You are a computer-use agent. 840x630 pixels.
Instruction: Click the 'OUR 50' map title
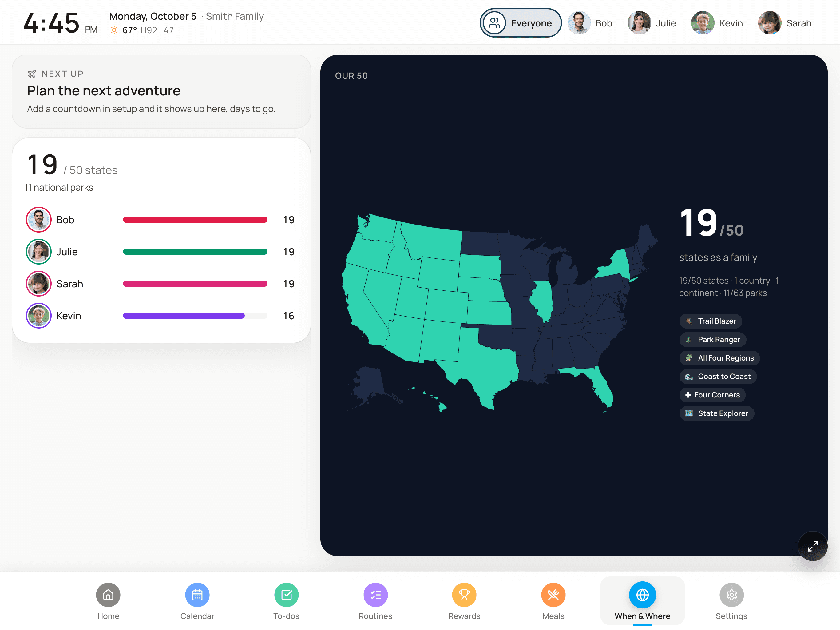tap(351, 76)
